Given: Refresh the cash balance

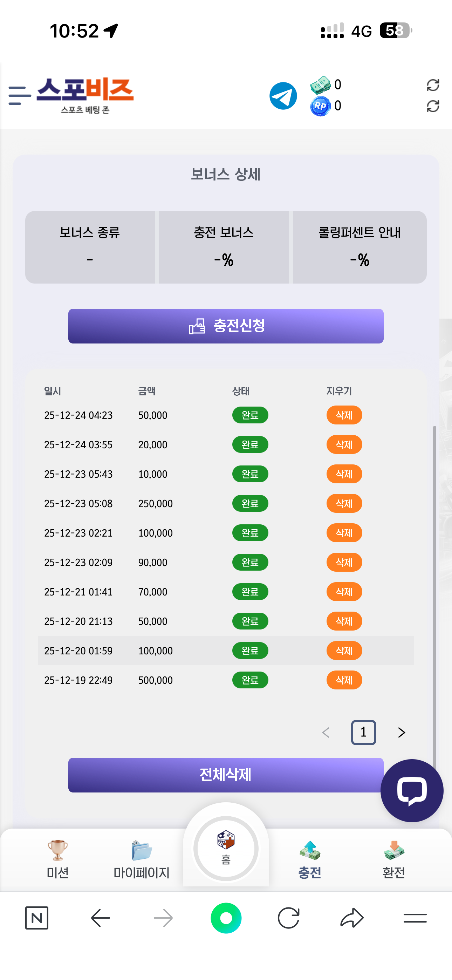Looking at the screenshot, I should tap(433, 85).
